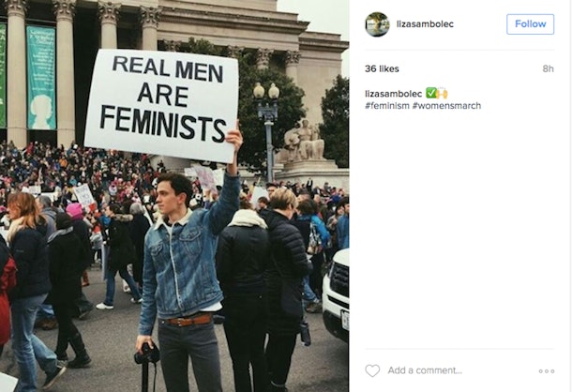Image resolution: width=572 pixels, height=392 pixels.
Task: Open the #womensmarch hashtag
Action: pyautogui.click(x=446, y=106)
